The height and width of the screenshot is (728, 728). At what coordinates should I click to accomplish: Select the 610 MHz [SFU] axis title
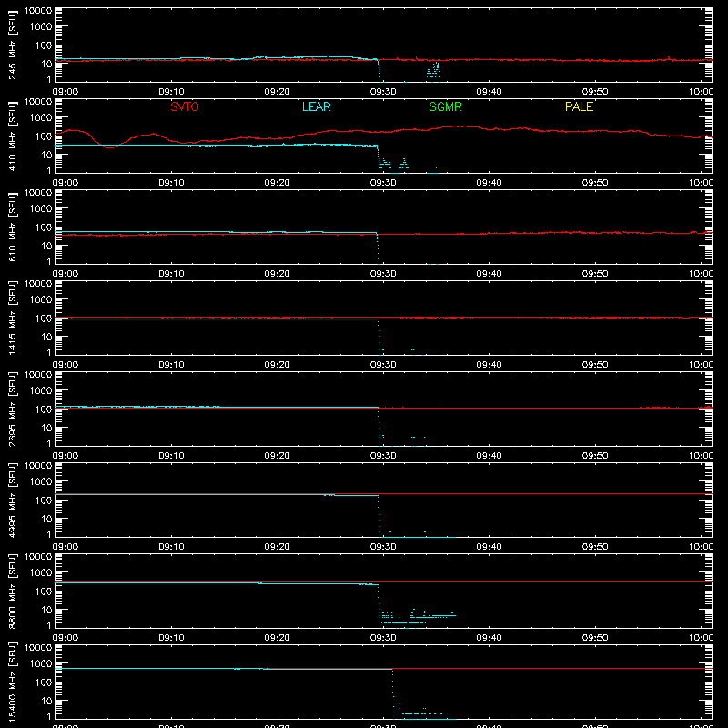pos(12,227)
